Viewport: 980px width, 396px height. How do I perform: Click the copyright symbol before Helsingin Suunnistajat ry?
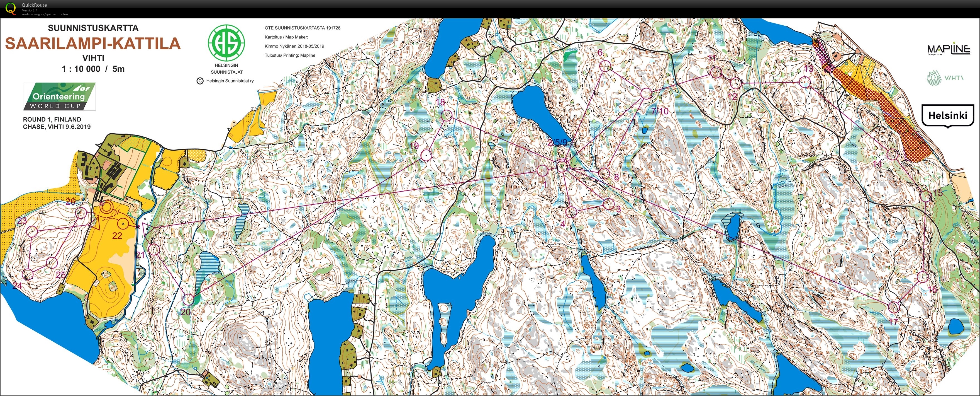pyautogui.click(x=200, y=81)
